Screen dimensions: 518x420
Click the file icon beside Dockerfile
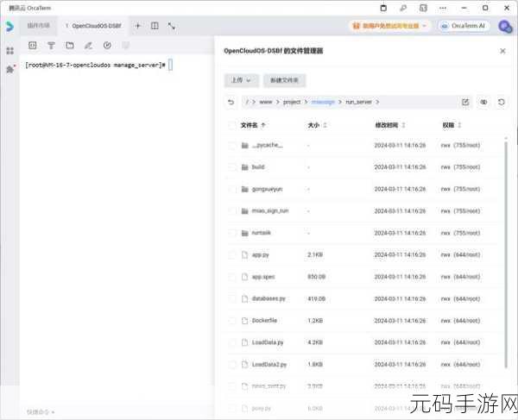click(245, 321)
